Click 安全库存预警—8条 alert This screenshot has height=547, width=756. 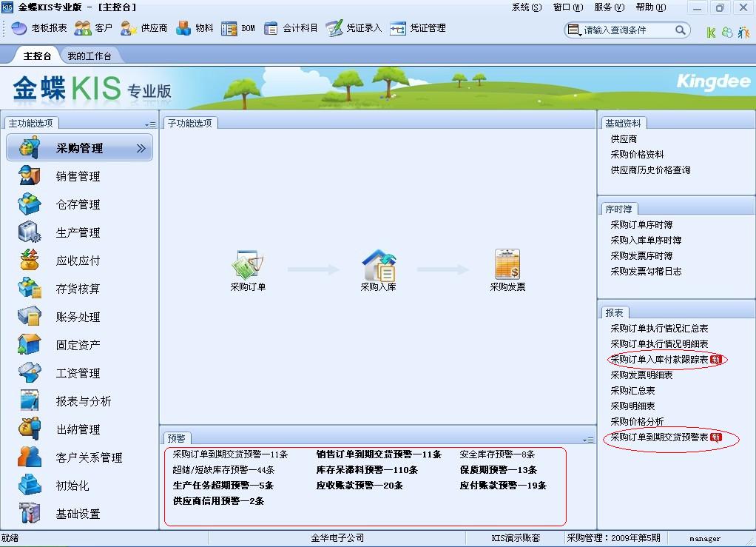497,454
